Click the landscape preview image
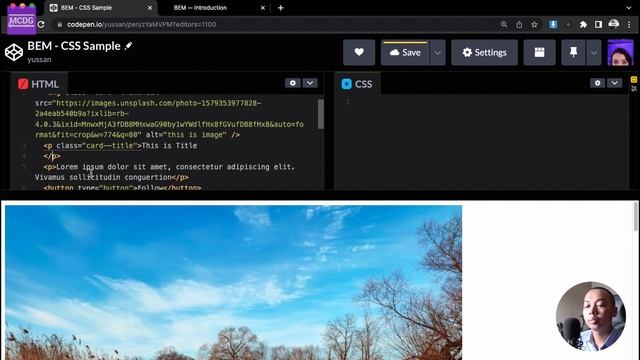Viewport: 640px width, 360px height. pos(233,282)
